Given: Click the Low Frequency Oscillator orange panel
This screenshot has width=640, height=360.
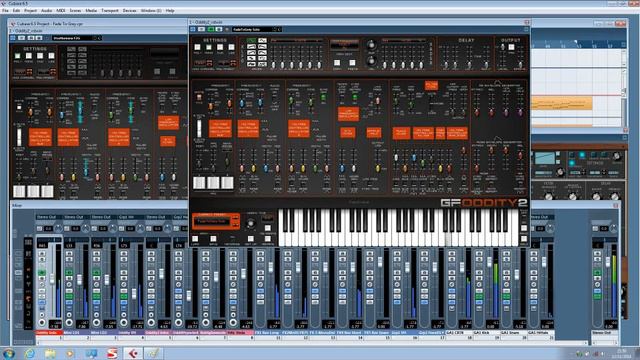Looking at the screenshot, I should [349, 114].
